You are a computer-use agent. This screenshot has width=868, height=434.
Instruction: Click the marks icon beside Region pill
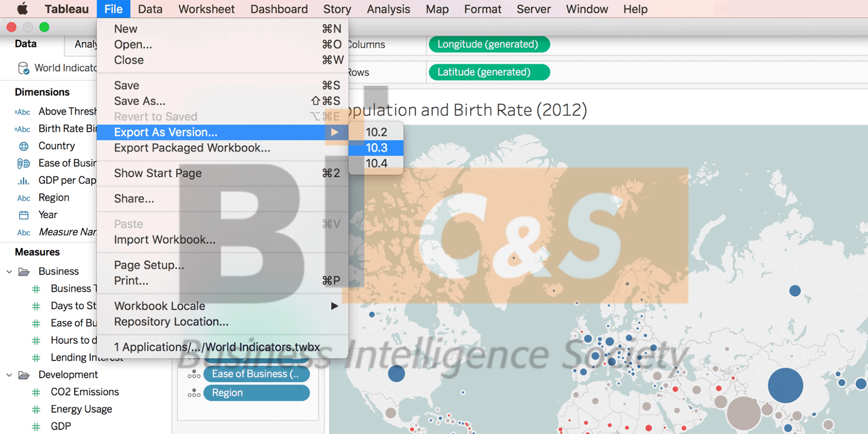tap(194, 393)
